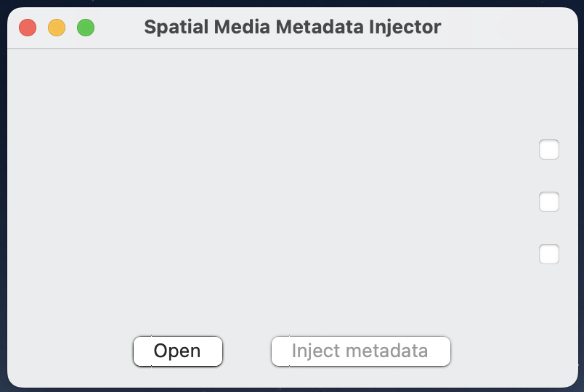Click the green traffic-light button
This screenshot has height=392, width=584.
tap(86, 28)
